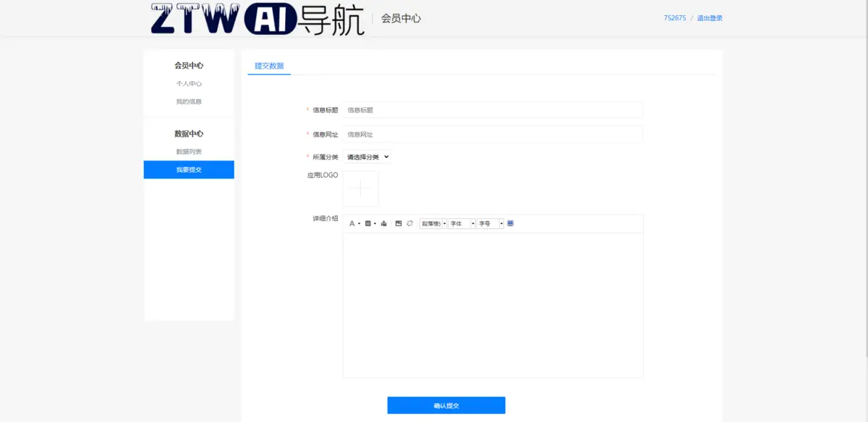Click the clear formatting icon in the toolbar
The height and width of the screenshot is (422, 868).
coord(409,223)
